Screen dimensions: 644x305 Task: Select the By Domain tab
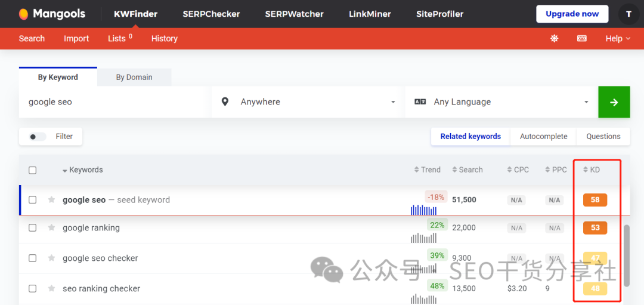(x=134, y=77)
